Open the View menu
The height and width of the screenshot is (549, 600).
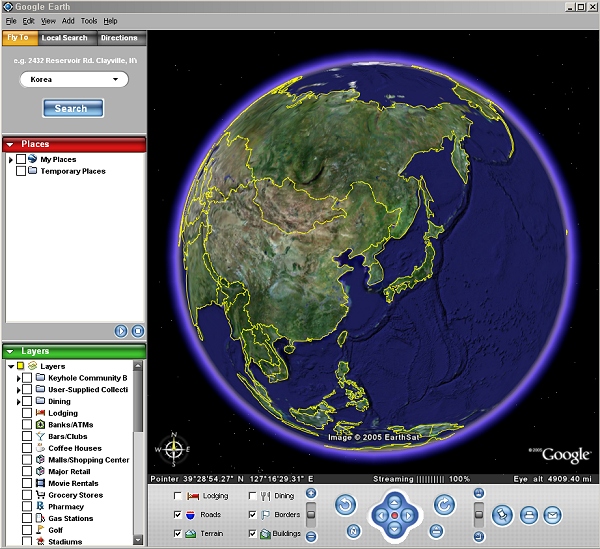(48, 21)
